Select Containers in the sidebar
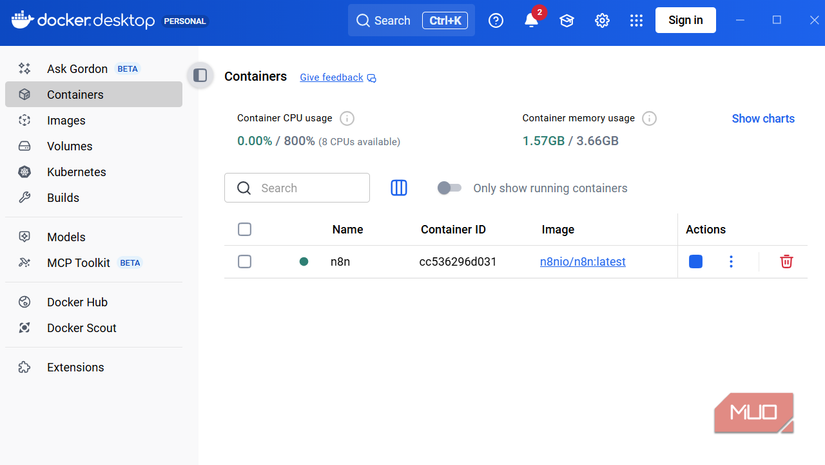 coord(94,95)
